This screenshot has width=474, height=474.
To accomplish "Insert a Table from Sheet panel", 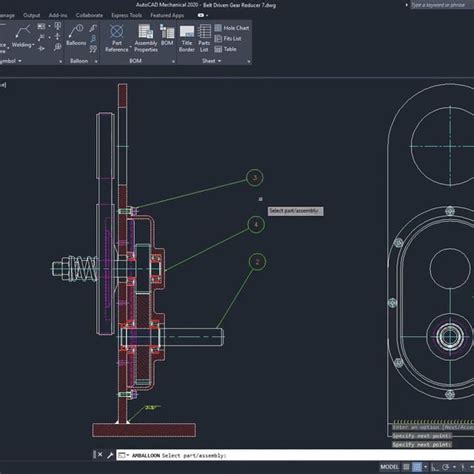I will point(226,49).
